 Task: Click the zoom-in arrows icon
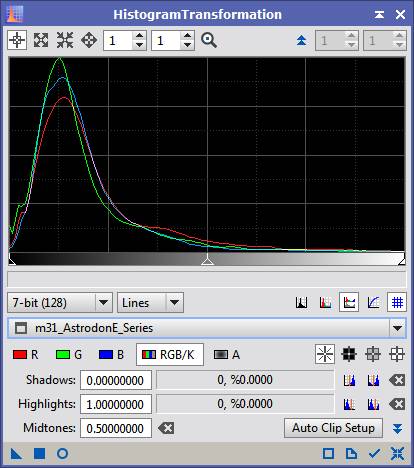tap(41, 40)
